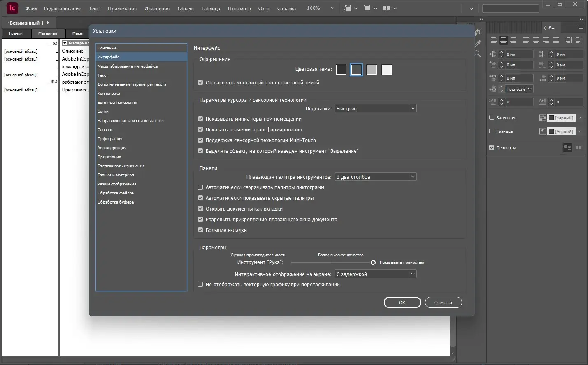Enable Не отображать векторную графику checkbox
588x365 pixels.
pyautogui.click(x=200, y=285)
